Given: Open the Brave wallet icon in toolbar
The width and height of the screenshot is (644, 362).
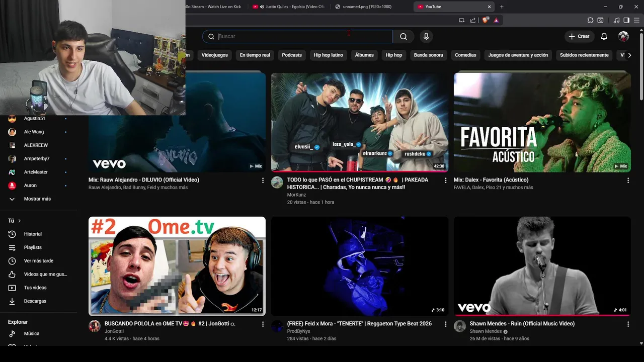Looking at the screenshot, I should click(x=600, y=20).
